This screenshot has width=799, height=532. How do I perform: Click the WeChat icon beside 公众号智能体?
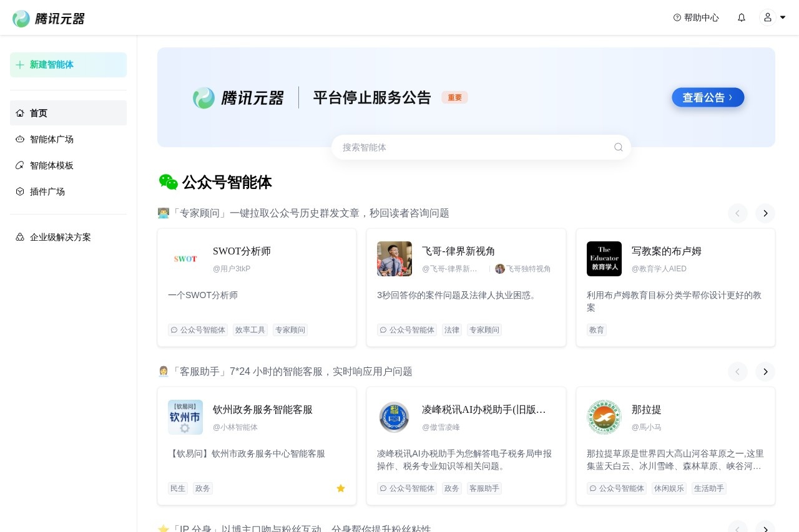(169, 182)
